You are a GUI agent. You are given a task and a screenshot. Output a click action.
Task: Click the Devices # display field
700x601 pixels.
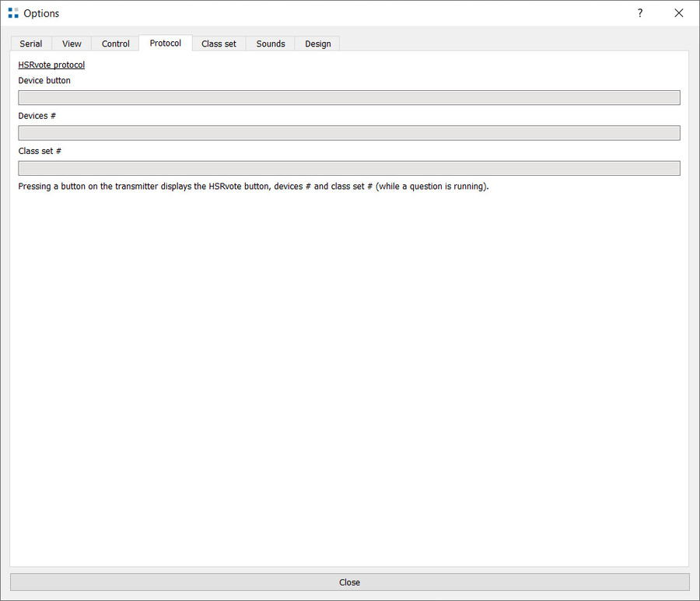click(x=349, y=133)
